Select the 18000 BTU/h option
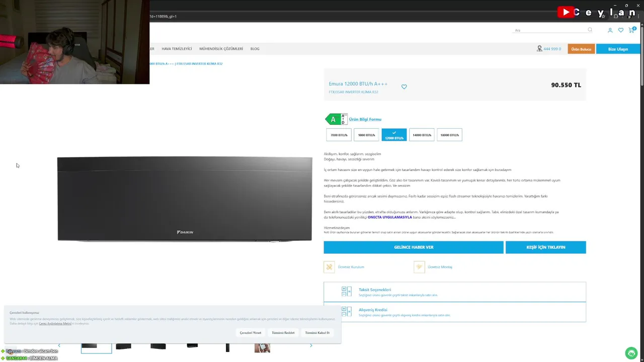The height and width of the screenshot is (362, 644). (x=449, y=135)
